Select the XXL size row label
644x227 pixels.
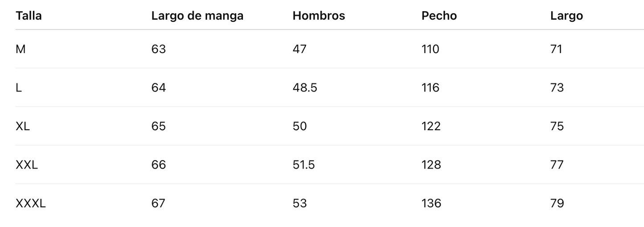tap(27, 165)
